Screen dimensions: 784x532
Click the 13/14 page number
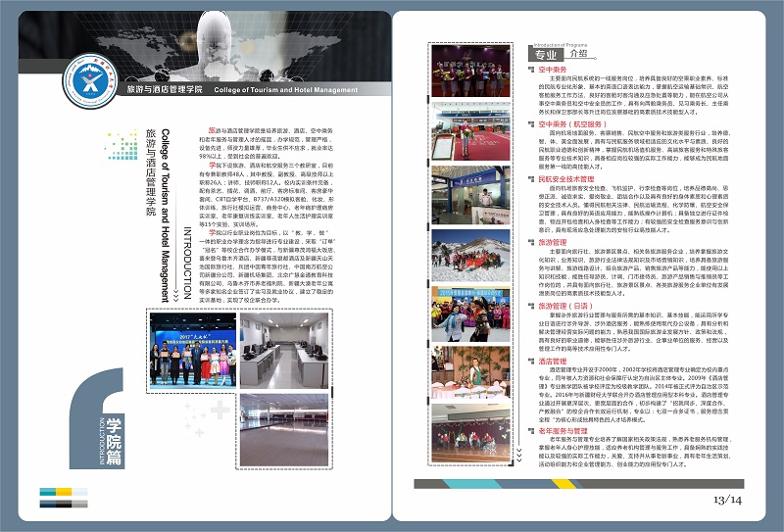(x=728, y=500)
